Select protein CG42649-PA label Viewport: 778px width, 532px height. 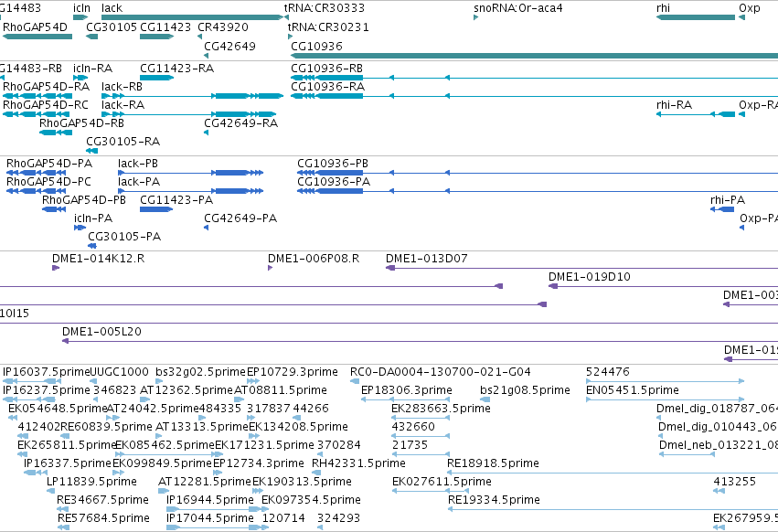pos(240,218)
